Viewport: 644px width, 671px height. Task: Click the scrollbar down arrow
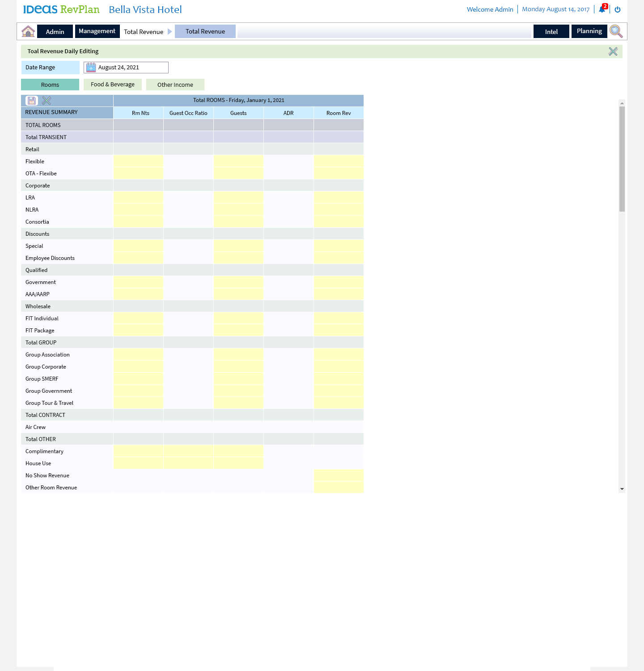click(x=622, y=489)
